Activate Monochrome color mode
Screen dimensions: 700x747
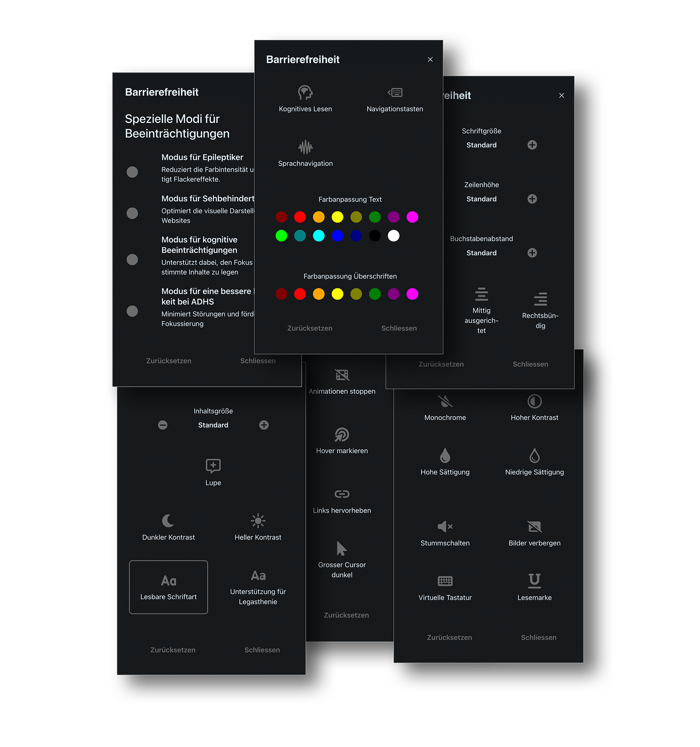(445, 408)
